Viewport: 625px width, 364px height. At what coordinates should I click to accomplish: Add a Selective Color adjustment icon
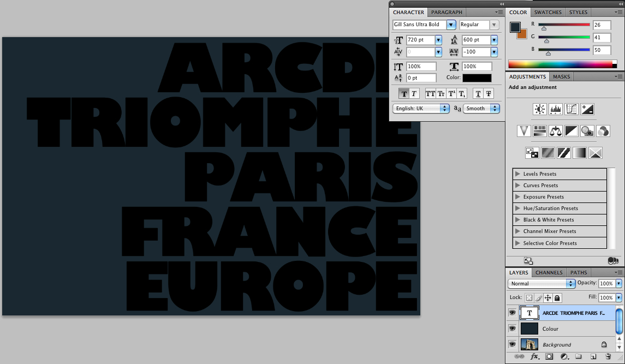pyautogui.click(x=596, y=153)
